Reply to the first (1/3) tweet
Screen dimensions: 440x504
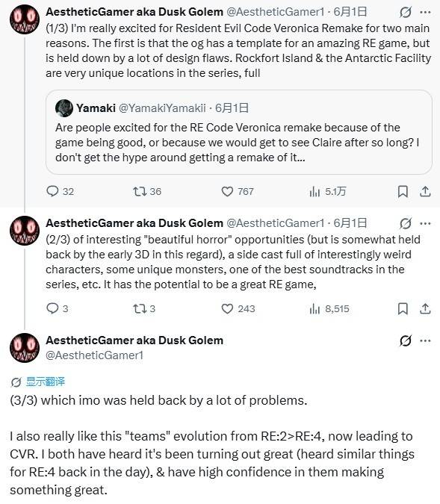tap(60, 192)
